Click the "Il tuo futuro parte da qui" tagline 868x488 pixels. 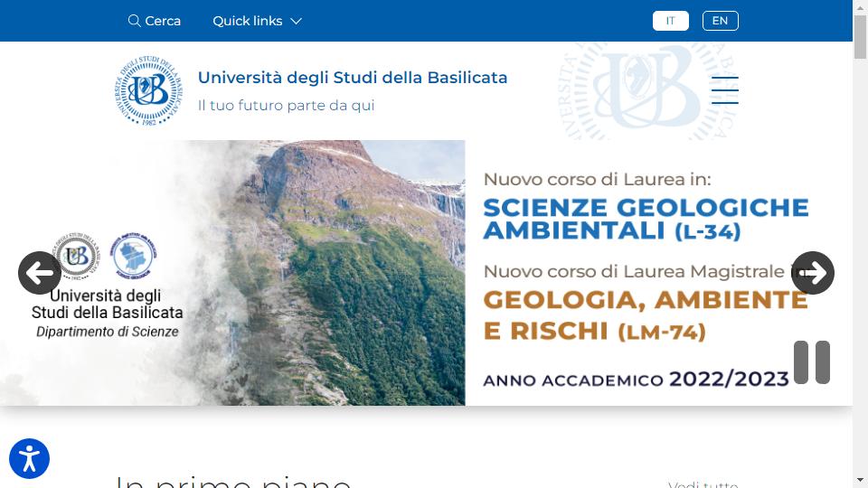click(x=287, y=105)
